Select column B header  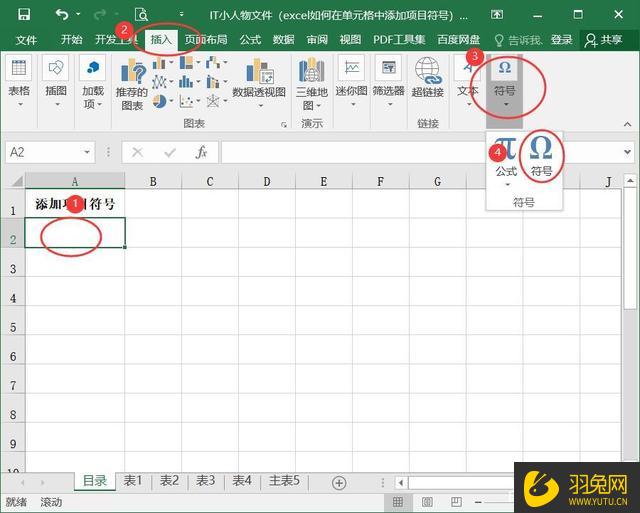(x=153, y=181)
